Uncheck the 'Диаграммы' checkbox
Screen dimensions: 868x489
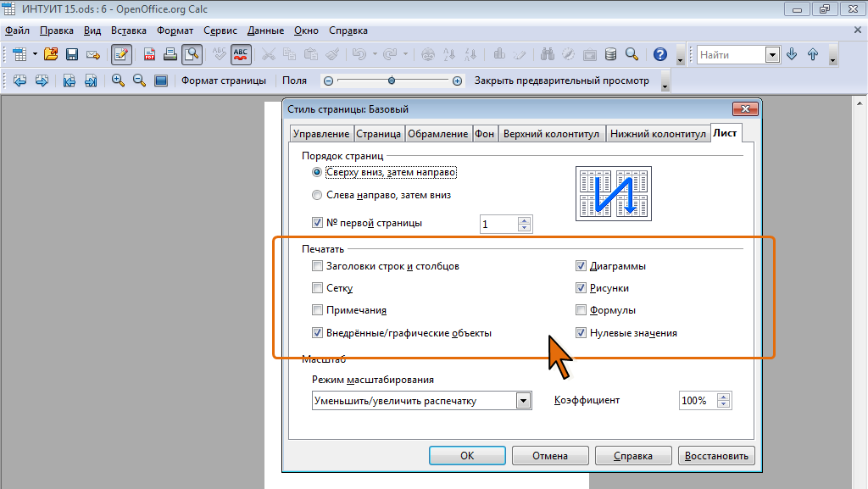[581, 266]
